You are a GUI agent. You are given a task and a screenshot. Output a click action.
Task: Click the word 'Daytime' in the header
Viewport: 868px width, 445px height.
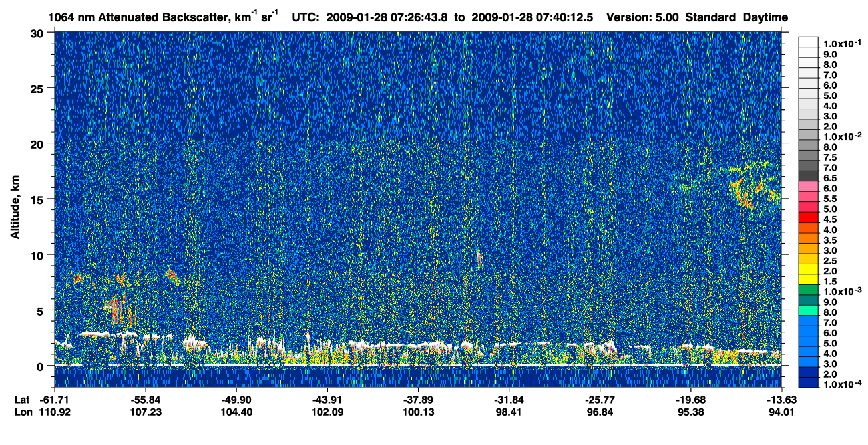(x=765, y=17)
